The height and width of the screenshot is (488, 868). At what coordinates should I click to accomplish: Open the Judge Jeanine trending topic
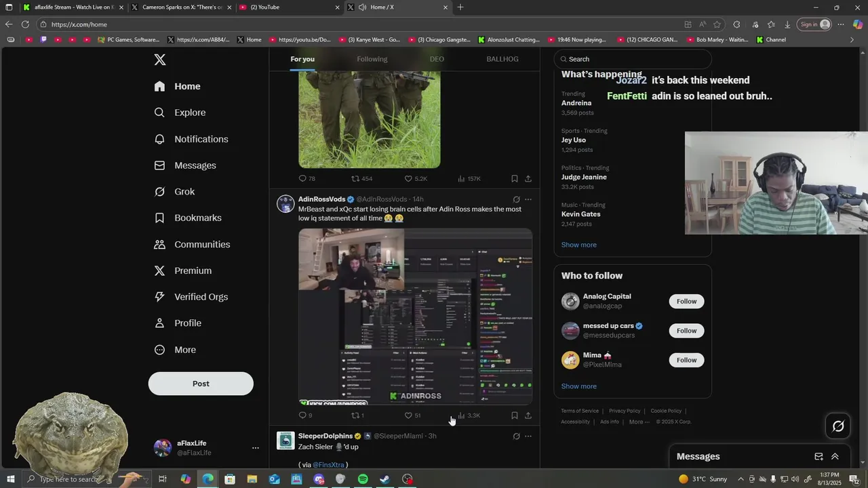[x=584, y=177]
